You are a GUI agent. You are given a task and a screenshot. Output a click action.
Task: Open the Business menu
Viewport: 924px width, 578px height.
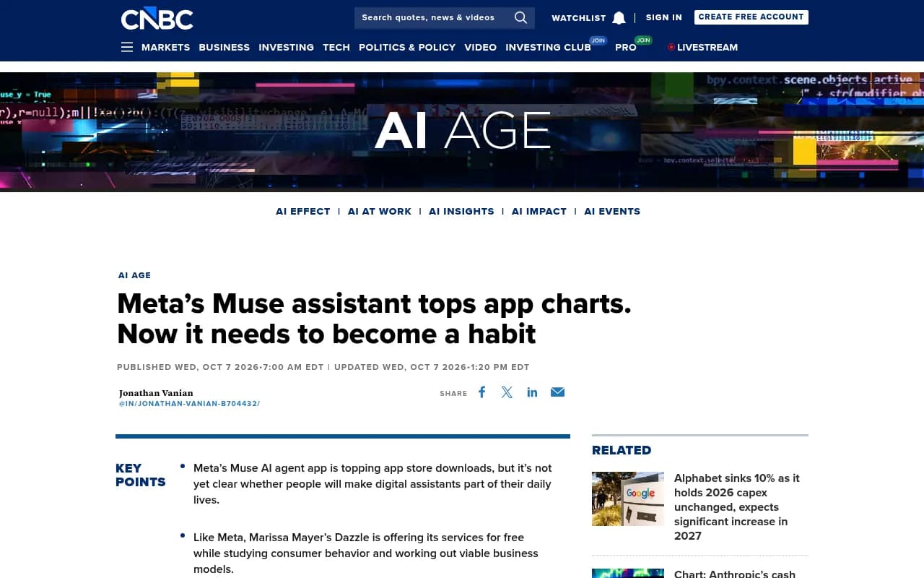click(x=224, y=47)
